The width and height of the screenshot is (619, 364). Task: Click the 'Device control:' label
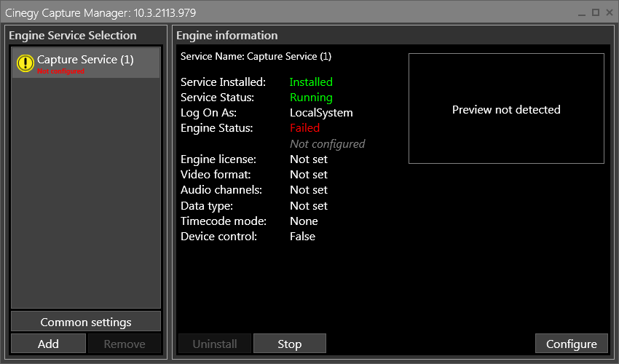218,237
